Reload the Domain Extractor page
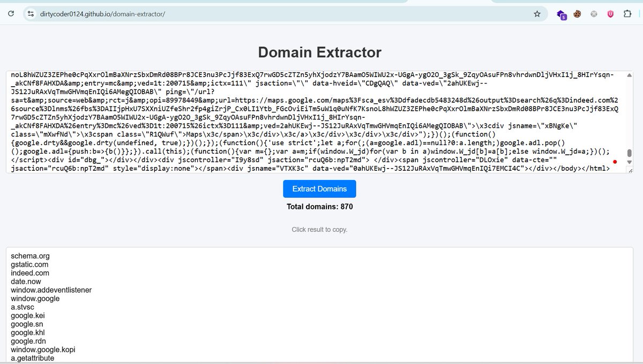This screenshot has width=643, height=364. click(x=10, y=14)
